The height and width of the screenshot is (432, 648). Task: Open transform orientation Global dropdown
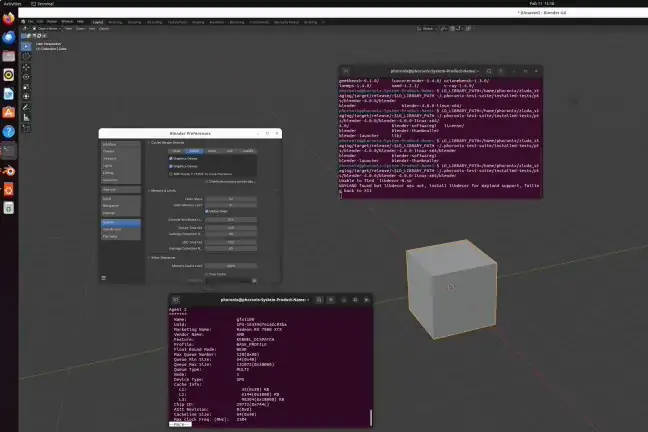(x=427, y=29)
